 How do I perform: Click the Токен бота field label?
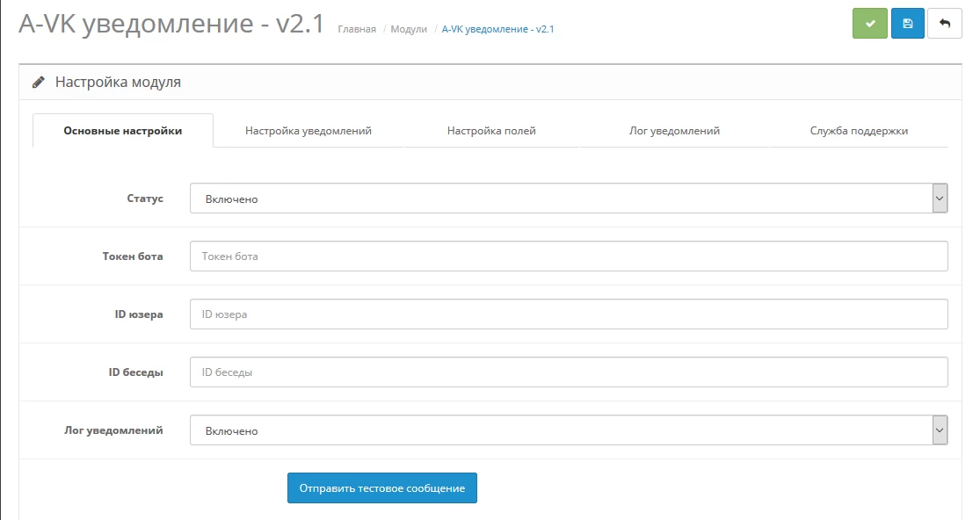coord(133,256)
